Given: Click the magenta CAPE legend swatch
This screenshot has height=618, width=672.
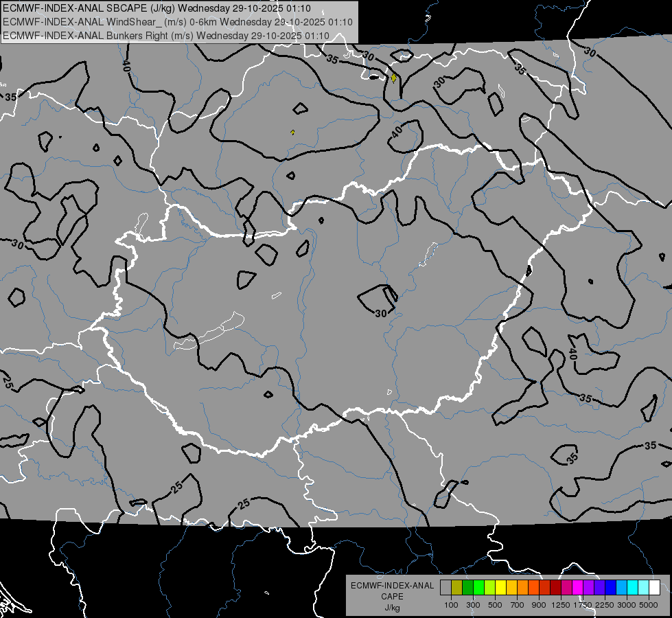Looking at the screenshot, I should [x=578, y=588].
